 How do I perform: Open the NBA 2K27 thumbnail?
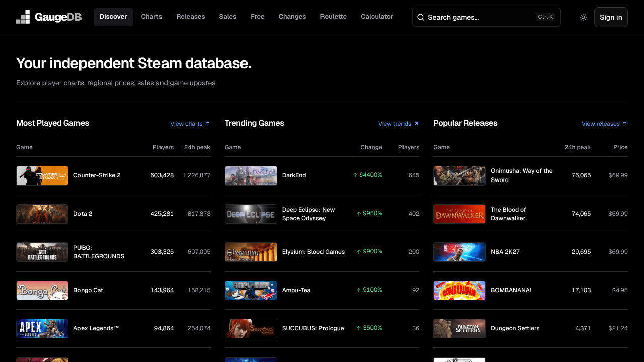459,252
